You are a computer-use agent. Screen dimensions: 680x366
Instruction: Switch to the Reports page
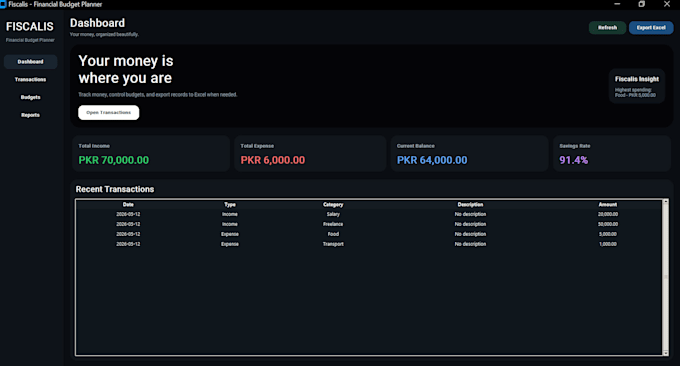click(x=30, y=115)
